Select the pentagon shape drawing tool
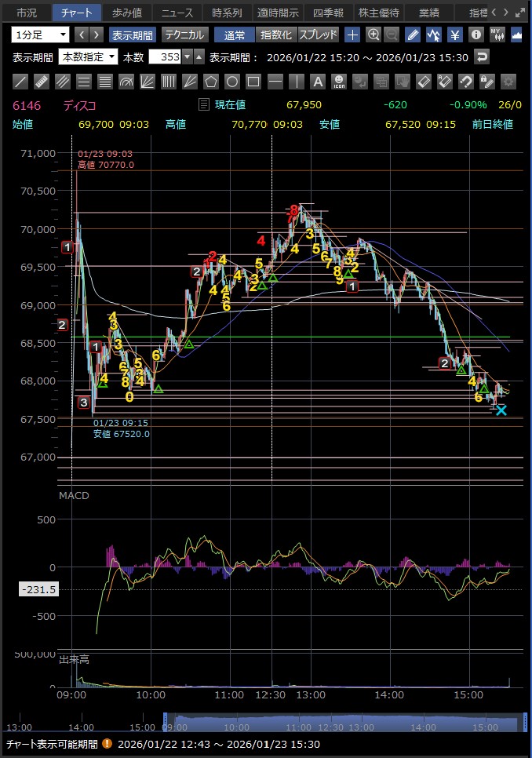532x758 pixels. pyautogui.click(x=211, y=82)
